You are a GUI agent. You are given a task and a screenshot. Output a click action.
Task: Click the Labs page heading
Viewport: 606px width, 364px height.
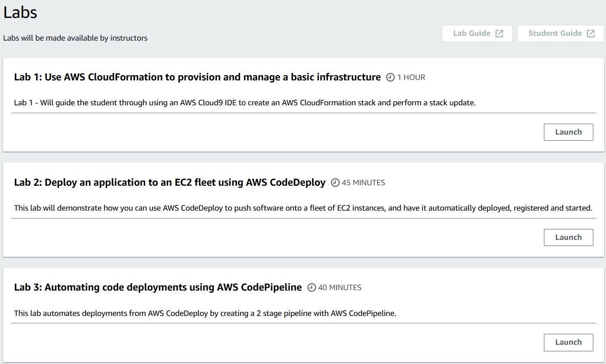20,12
